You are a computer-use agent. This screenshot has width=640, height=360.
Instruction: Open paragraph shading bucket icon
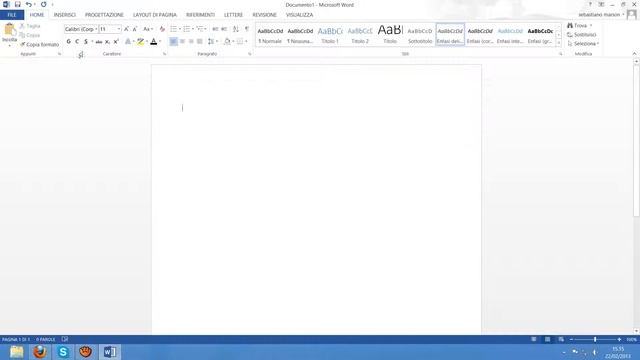(x=227, y=42)
